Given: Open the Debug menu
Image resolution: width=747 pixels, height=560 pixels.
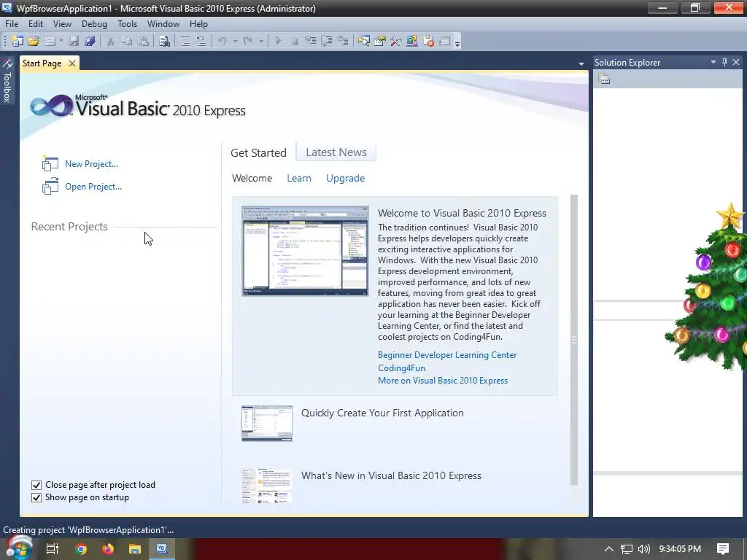Looking at the screenshot, I should [x=94, y=24].
